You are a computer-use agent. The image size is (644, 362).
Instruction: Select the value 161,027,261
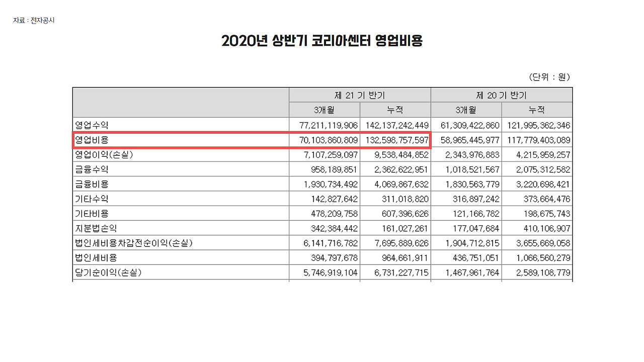(405, 229)
